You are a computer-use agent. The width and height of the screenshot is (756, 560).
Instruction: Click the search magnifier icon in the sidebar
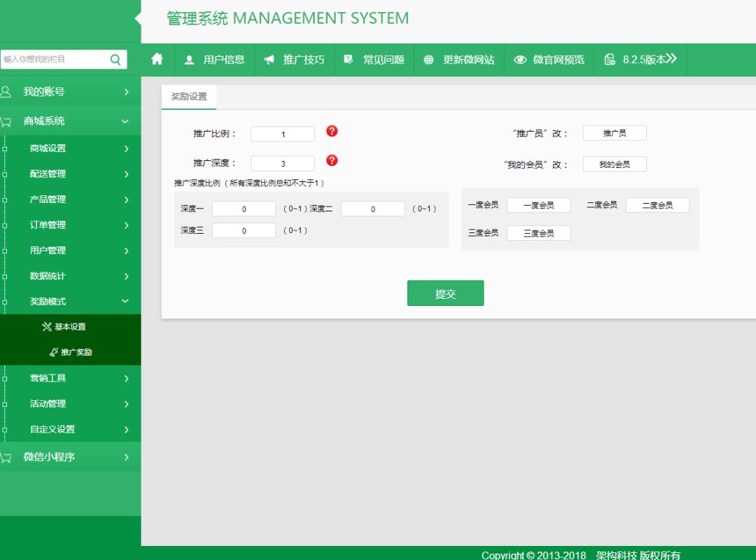[x=115, y=59]
